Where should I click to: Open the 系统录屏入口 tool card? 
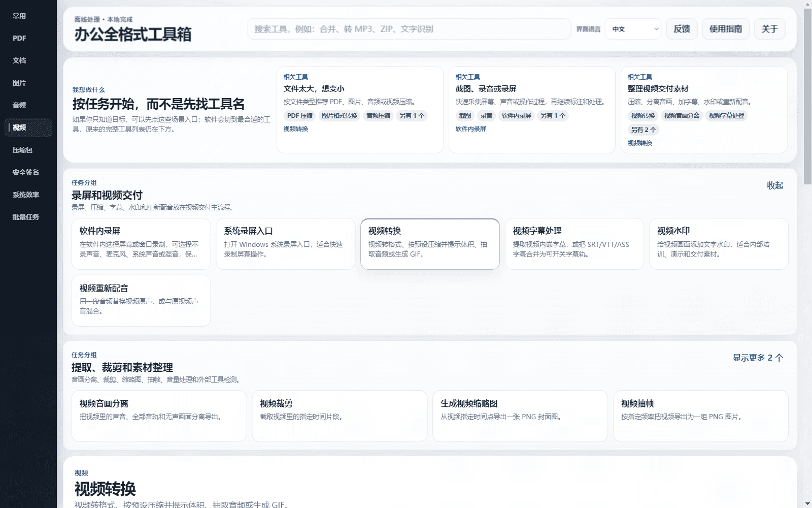coord(286,244)
